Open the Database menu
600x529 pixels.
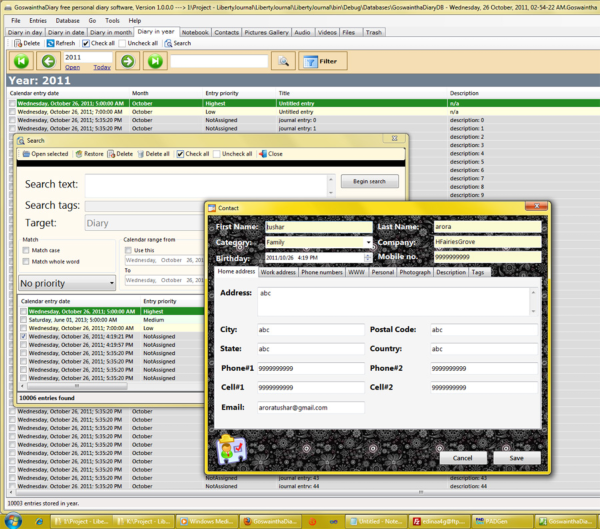68,20
